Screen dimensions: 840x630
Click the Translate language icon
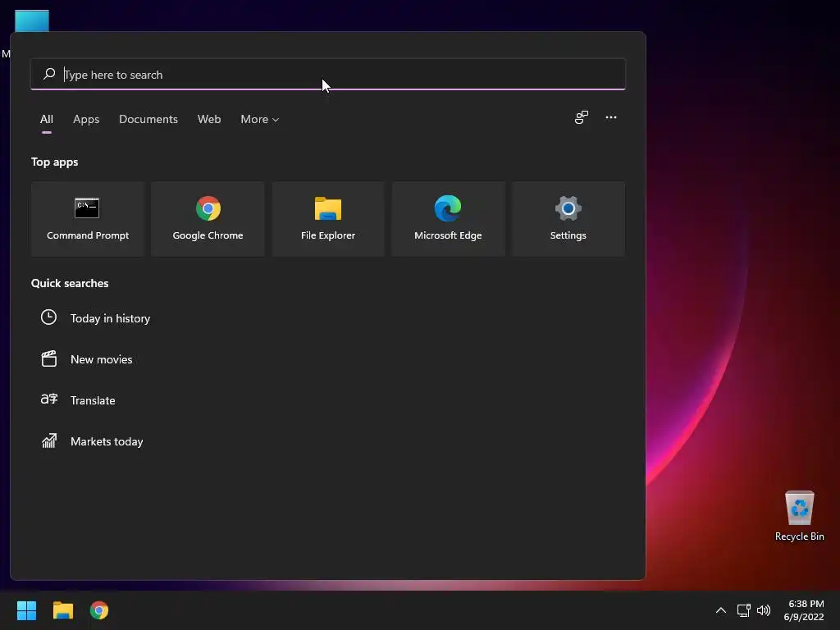pyautogui.click(x=48, y=399)
